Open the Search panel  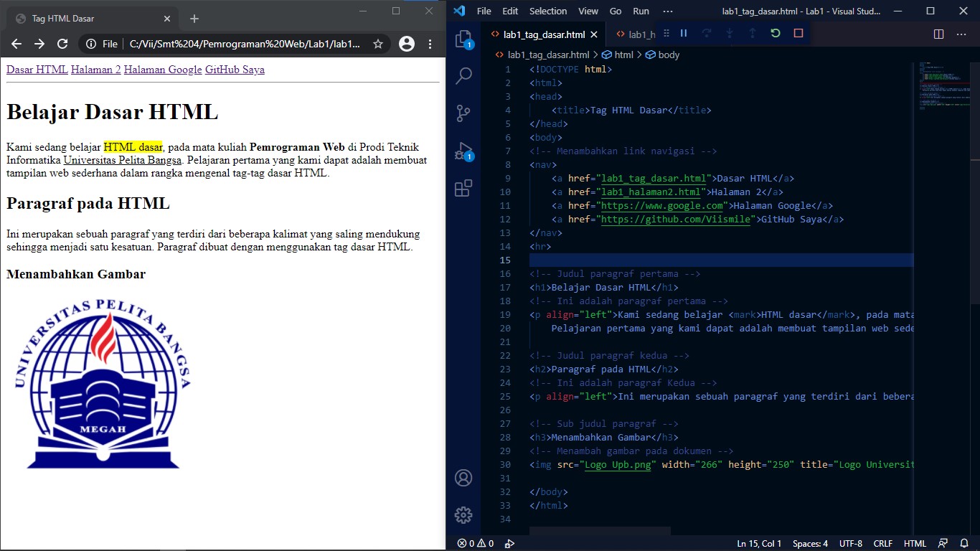(x=463, y=75)
